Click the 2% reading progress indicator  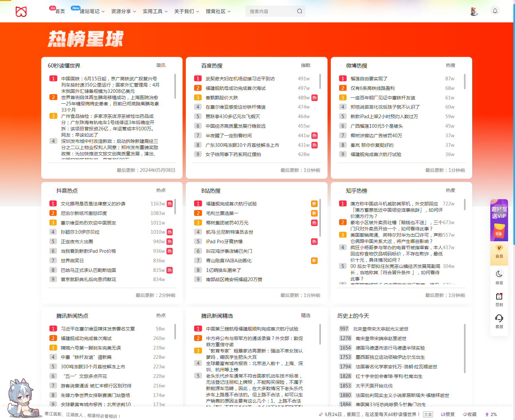tap(491, 414)
